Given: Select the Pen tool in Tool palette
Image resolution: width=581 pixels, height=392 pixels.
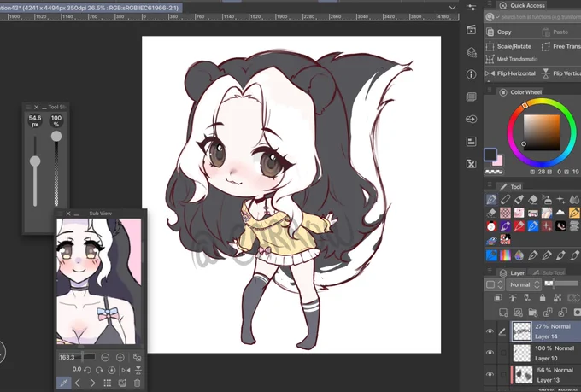Looking at the screenshot, I should [491, 200].
